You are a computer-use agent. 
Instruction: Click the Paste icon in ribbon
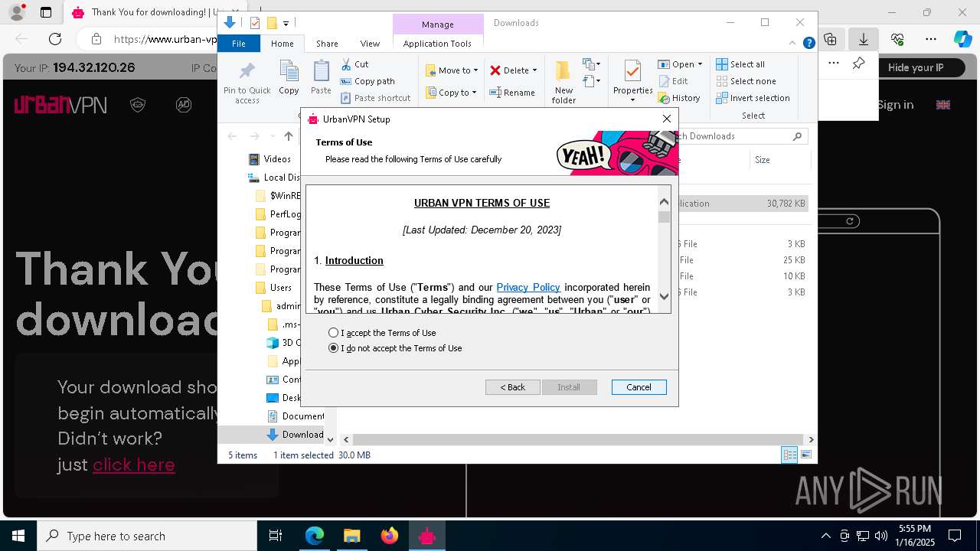click(x=321, y=78)
